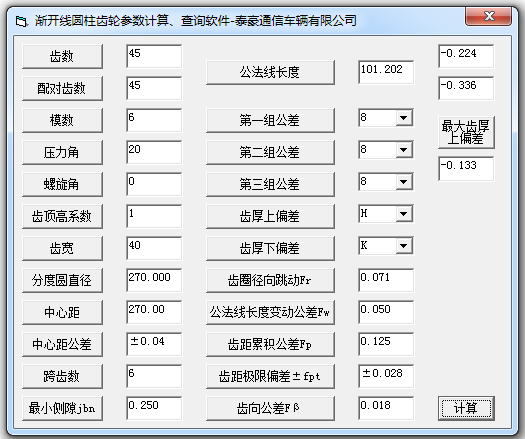The image size is (525, 439).
Task: Click the 齿距累积公差Fp button
Action: click(x=270, y=345)
